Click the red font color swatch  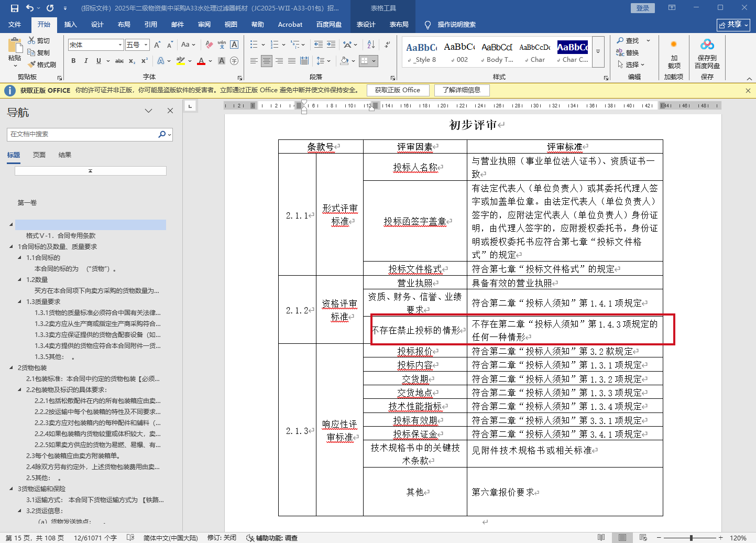[201, 61]
